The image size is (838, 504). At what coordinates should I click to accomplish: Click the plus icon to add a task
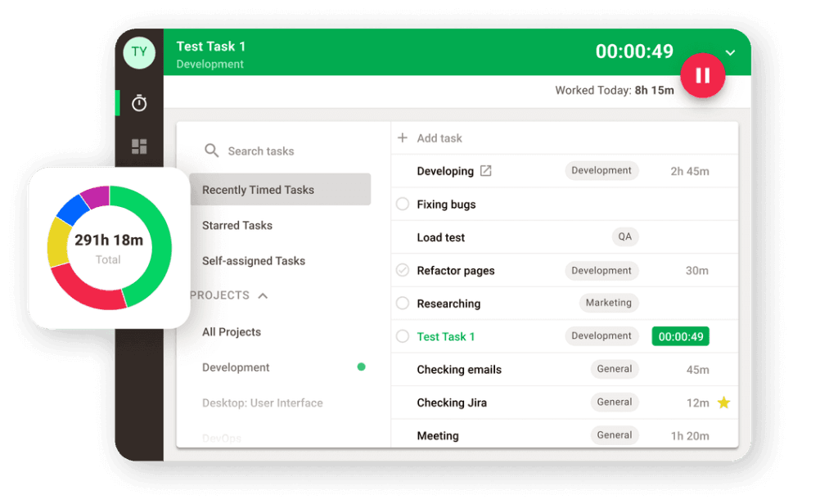[403, 138]
